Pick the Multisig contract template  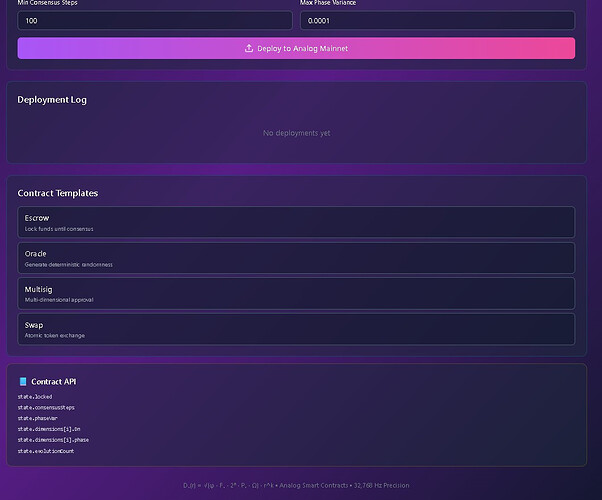click(x=296, y=293)
